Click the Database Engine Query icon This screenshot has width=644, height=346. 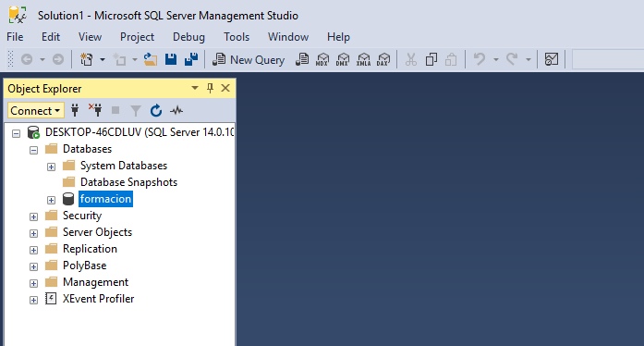point(302,59)
